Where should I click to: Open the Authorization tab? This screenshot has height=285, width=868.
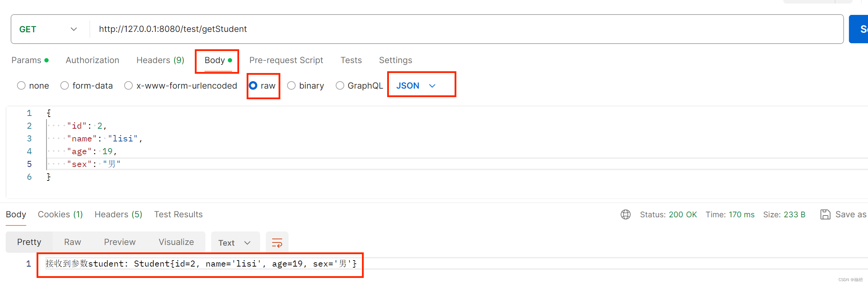(92, 60)
